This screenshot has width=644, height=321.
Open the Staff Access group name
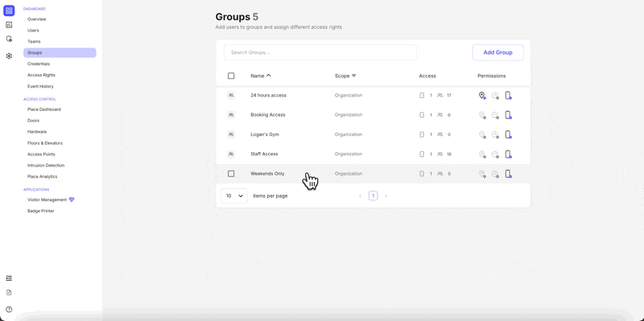coord(264,154)
